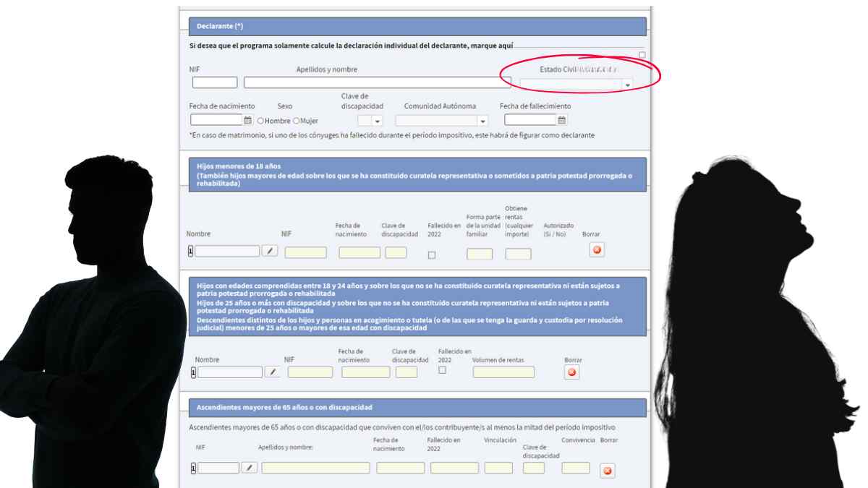The image size is (868, 488).
Task: Delete row with Borrar icon in Ascendientes section
Action: tap(608, 471)
